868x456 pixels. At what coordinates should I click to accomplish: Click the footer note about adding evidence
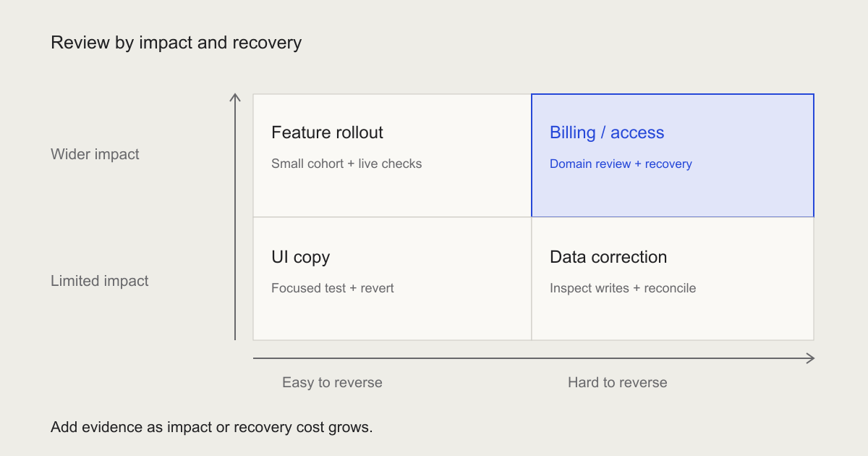point(212,427)
